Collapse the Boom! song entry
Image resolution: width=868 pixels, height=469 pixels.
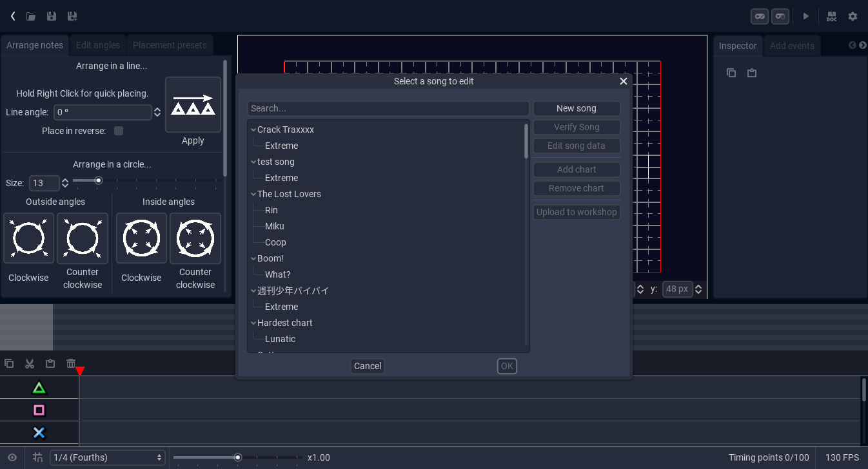[253, 258]
